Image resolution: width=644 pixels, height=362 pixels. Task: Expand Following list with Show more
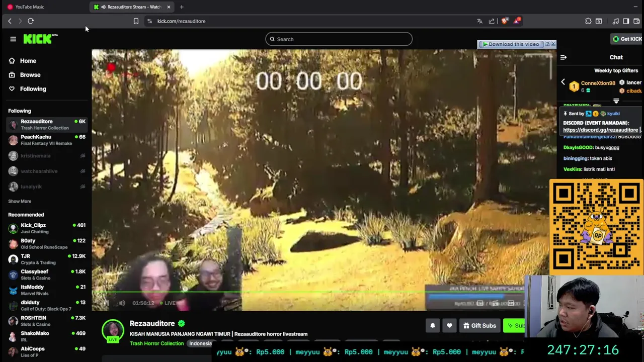pos(20,201)
